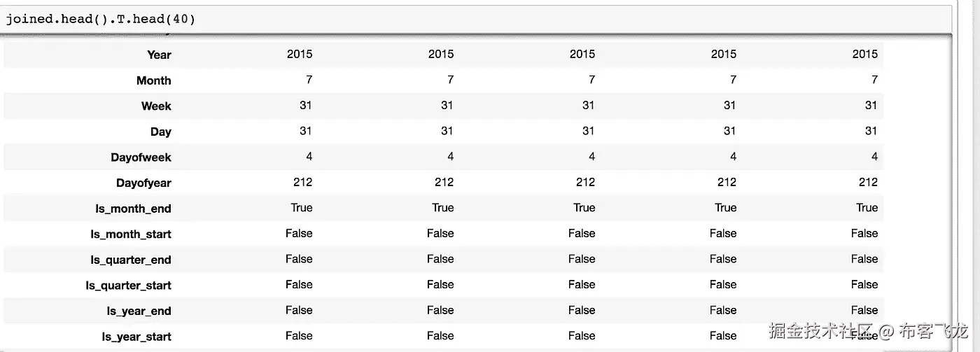This screenshot has width=980, height=352.
Task: Click the joined.head().T.head(40) code cell
Action: tap(101, 19)
